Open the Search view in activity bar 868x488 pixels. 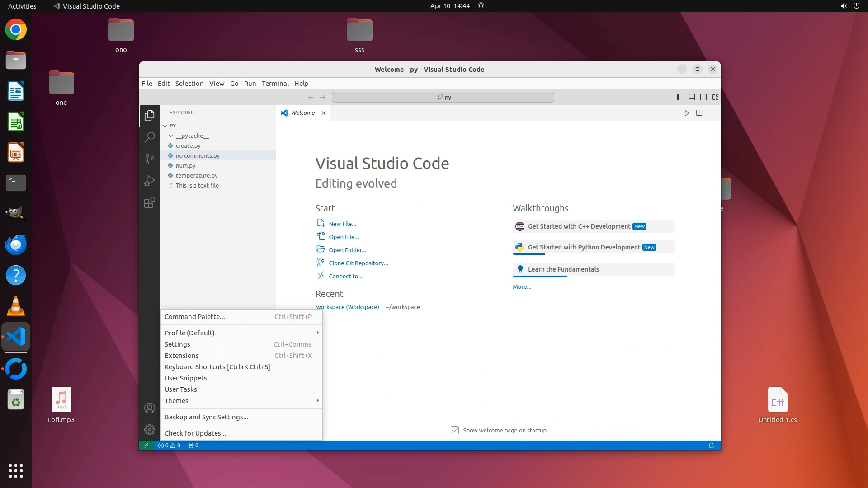pyautogui.click(x=150, y=137)
